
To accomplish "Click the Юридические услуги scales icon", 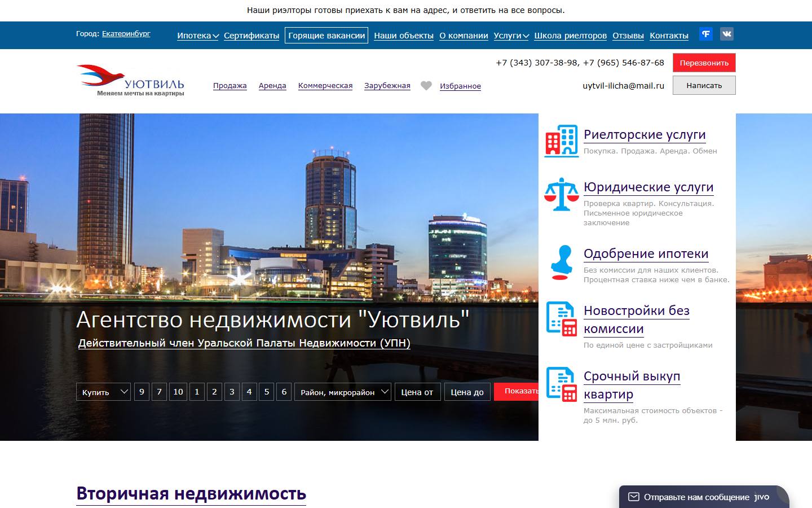I will (562, 194).
